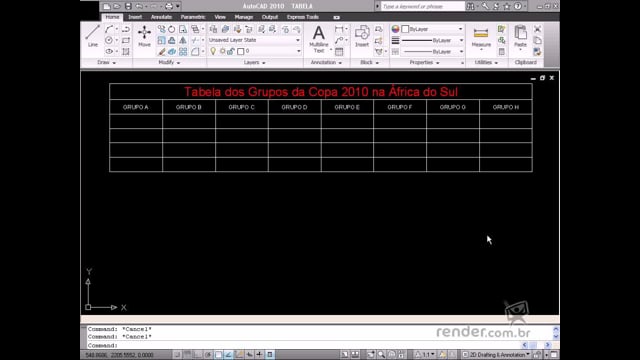Click the Undo arrow icon
640x360 pixels.
click(139, 6)
